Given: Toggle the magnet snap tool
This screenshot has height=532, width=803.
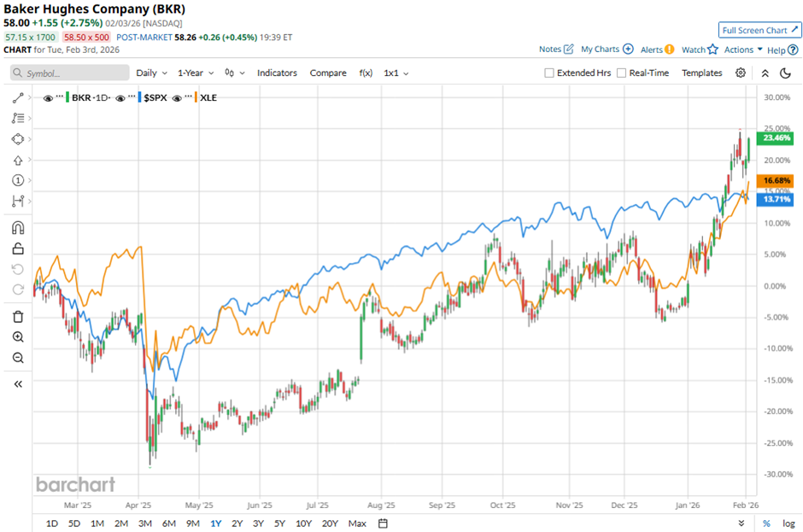Looking at the screenshot, I should tap(19, 227).
